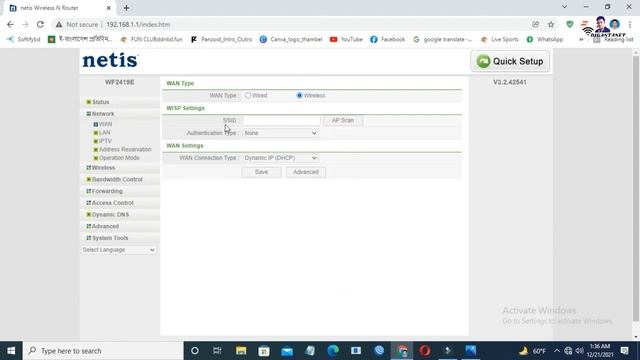Expand the Advanced sidebar menu section
This screenshot has height=360, width=640.
click(105, 226)
